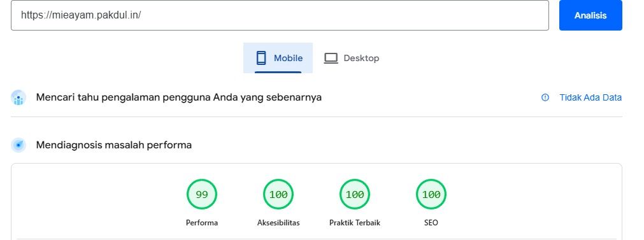This screenshot has height=240, width=644.
Task: Select the Praktik Terbaik score gauge
Action: 355,194
